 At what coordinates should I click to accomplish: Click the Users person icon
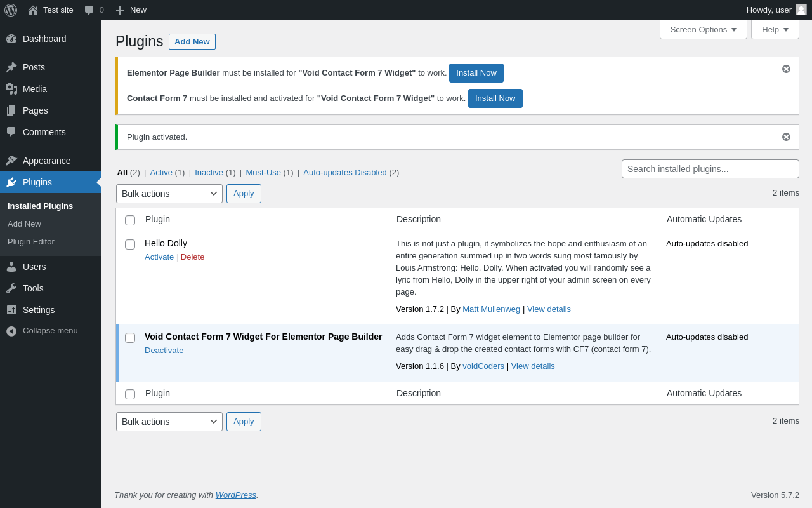(11, 267)
